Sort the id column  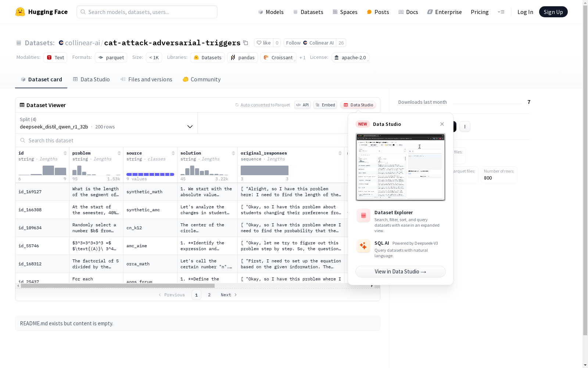(65, 153)
